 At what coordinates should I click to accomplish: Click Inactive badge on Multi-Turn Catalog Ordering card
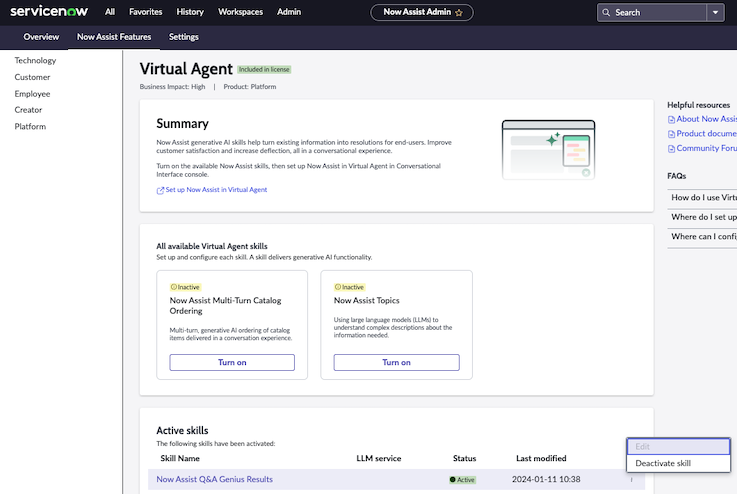pos(185,287)
